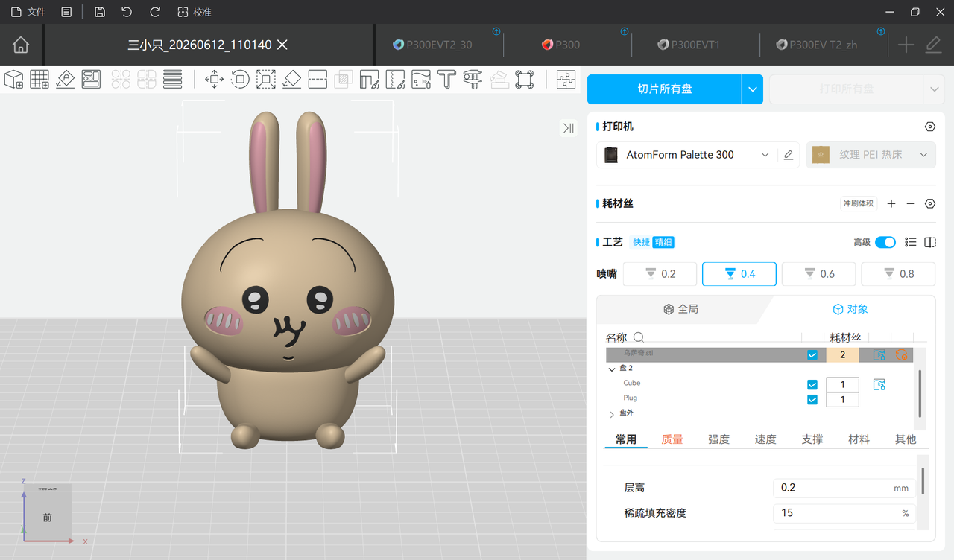Switch to the P300EVT2_30 project tab
This screenshot has height=560, width=954.
[x=439, y=45]
